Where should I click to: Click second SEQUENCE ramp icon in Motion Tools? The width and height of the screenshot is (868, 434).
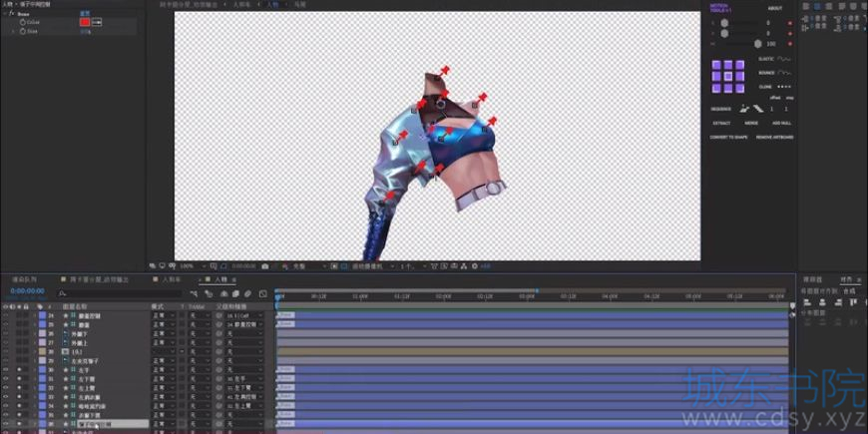[x=758, y=109]
